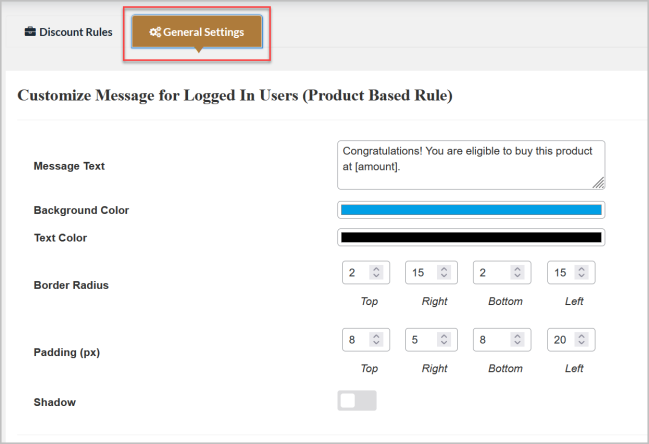Focus the Padding Left number field

point(561,340)
